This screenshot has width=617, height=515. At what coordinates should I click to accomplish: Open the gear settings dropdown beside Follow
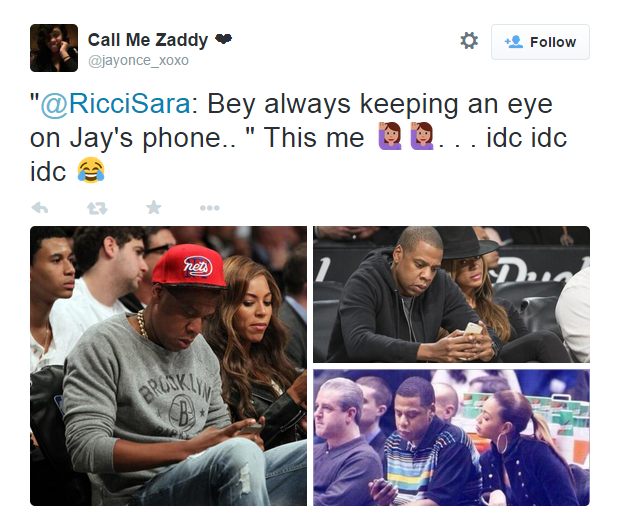pos(469,41)
